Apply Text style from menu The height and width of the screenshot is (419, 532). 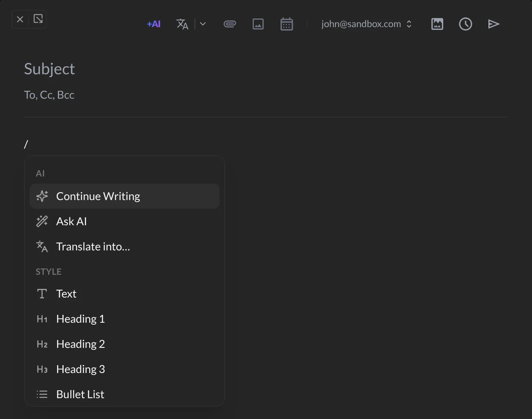(x=125, y=294)
